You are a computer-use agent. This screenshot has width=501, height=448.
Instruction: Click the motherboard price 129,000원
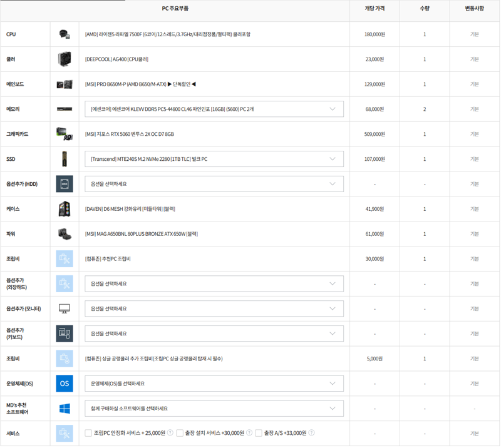(x=374, y=84)
